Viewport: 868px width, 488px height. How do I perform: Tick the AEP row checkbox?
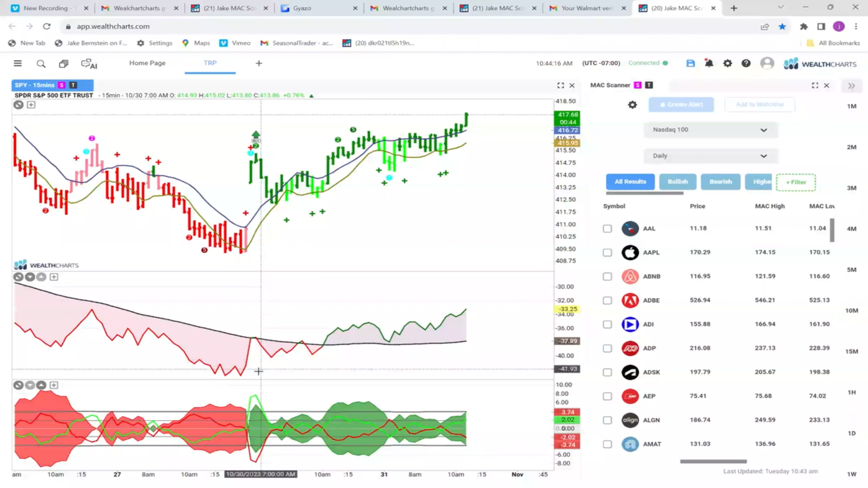pos(607,396)
